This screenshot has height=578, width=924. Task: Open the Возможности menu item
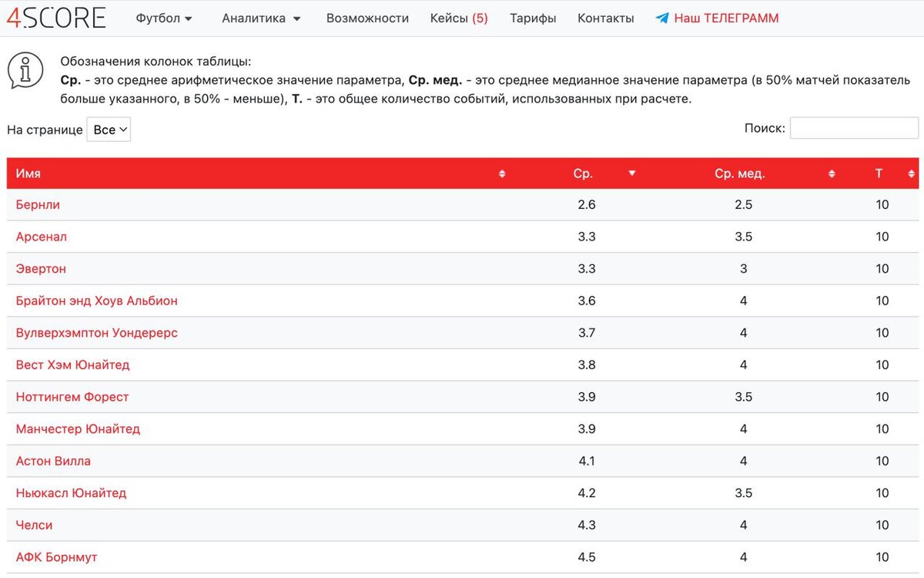point(367,18)
